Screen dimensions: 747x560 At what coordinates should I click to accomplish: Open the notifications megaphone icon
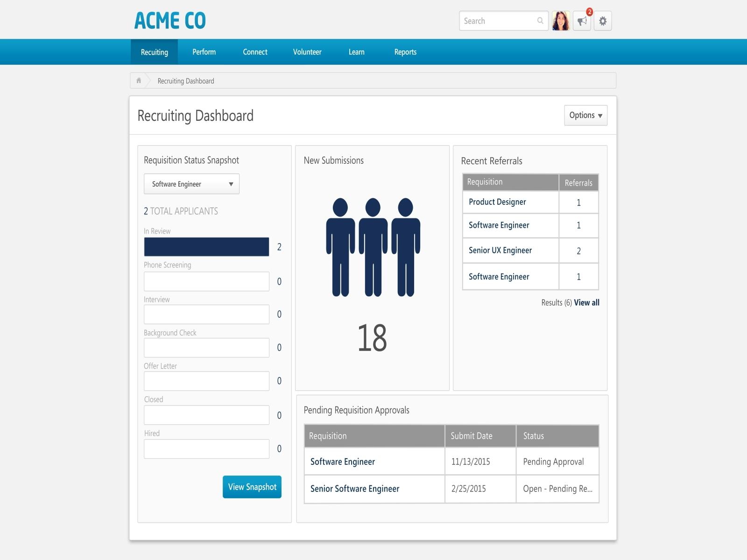pos(581,21)
